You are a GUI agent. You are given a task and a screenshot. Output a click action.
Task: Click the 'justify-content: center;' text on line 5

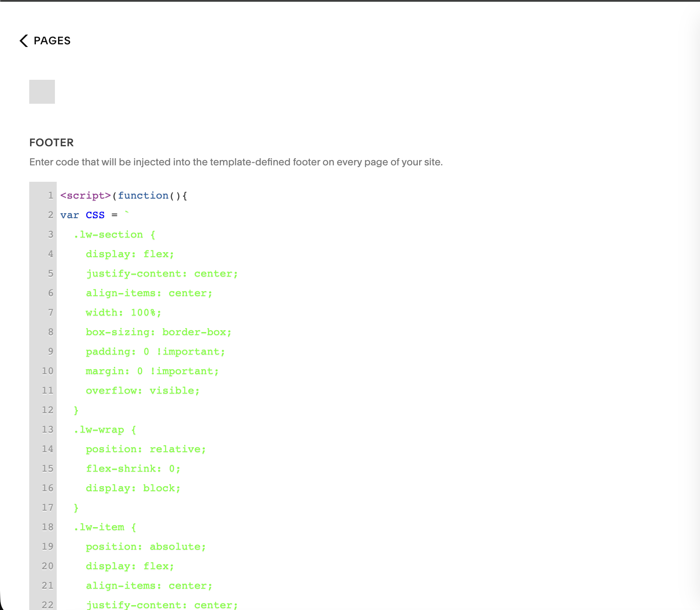click(x=162, y=274)
